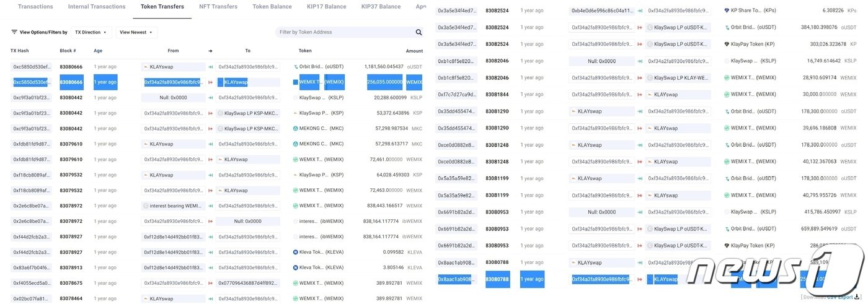Click the Kleva Token icon in block 83078927 row

pyautogui.click(x=296, y=252)
